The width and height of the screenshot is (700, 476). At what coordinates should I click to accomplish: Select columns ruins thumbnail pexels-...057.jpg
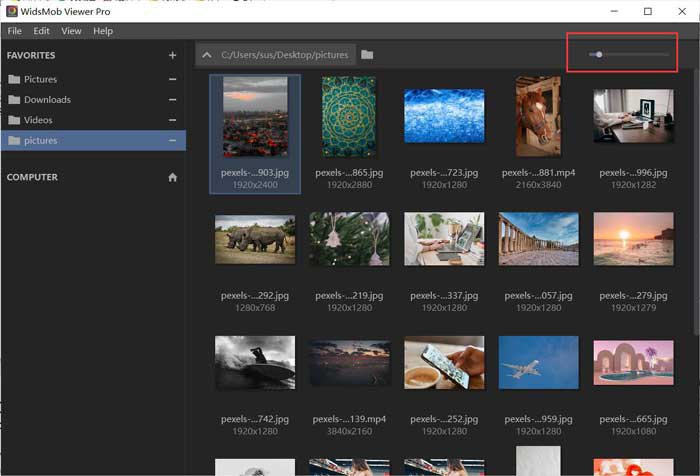[x=538, y=239]
